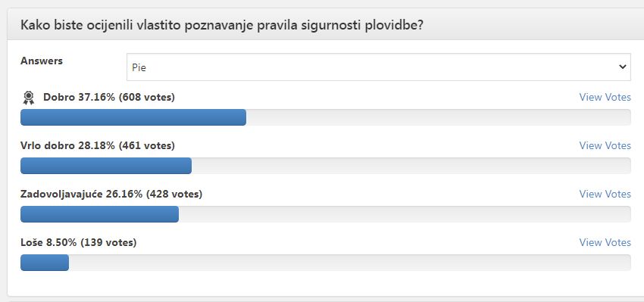Click the blue Zadovoljavajuće progress bar fill
This screenshot has width=644, height=302.
pyautogui.click(x=99, y=214)
